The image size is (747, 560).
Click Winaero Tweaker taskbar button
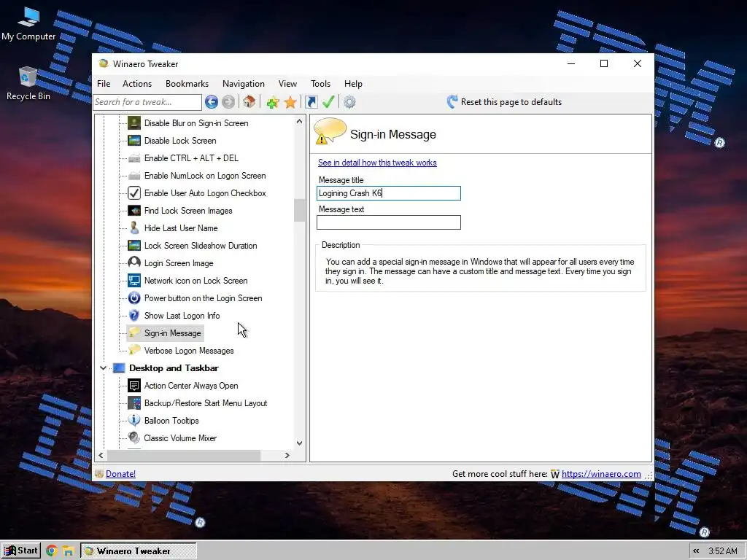pyautogui.click(x=138, y=551)
